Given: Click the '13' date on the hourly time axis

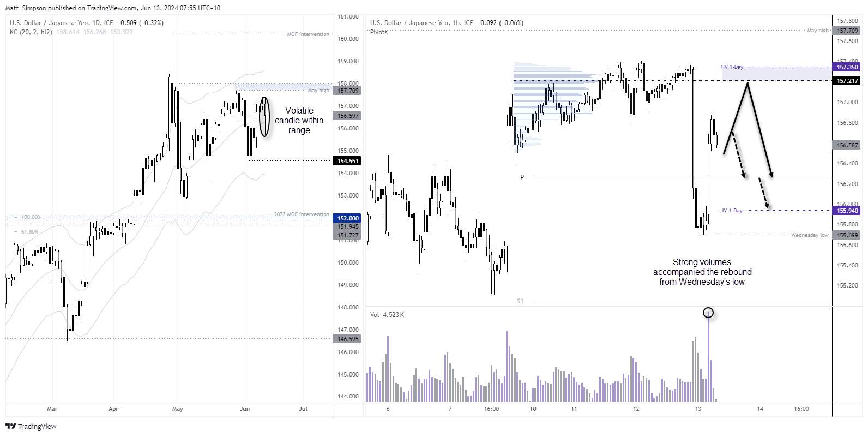Looking at the screenshot, I should click(698, 409).
